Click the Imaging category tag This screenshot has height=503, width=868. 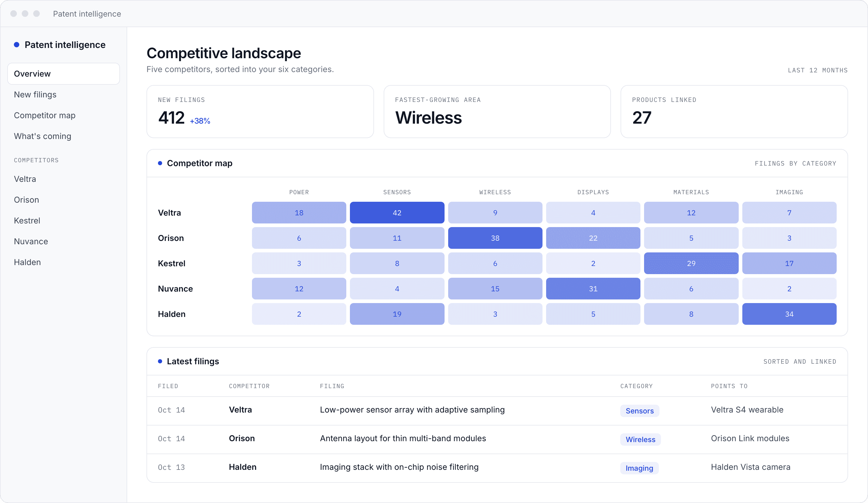pyautogui.click(x=639, y=468)
